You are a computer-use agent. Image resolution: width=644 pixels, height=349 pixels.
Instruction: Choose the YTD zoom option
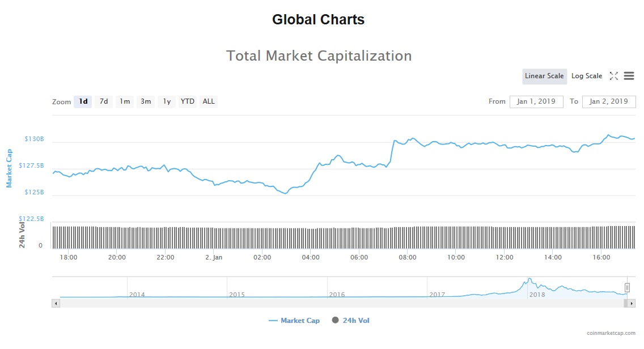click(187, 102)
